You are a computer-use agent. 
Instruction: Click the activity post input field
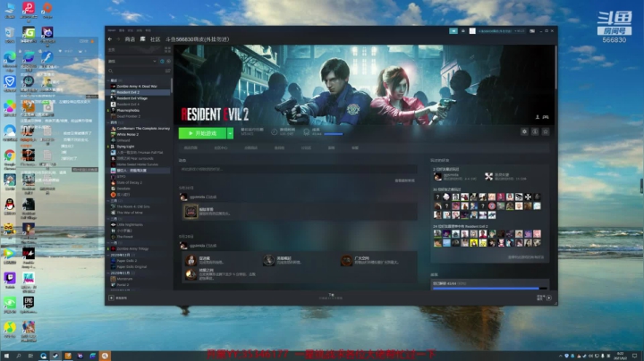pyautogui.click(x=298, y=169)
